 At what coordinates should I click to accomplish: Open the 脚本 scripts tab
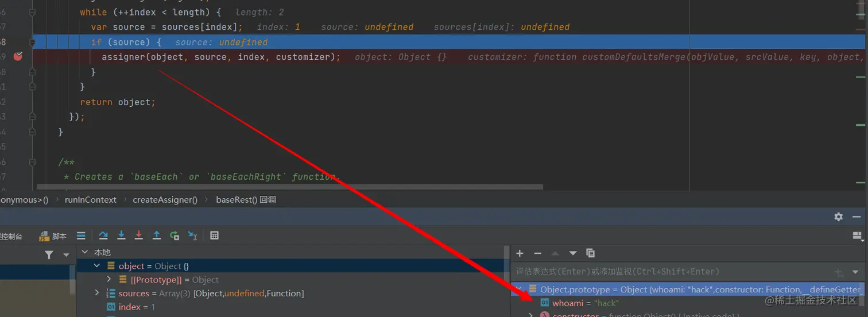coord(53,236)
